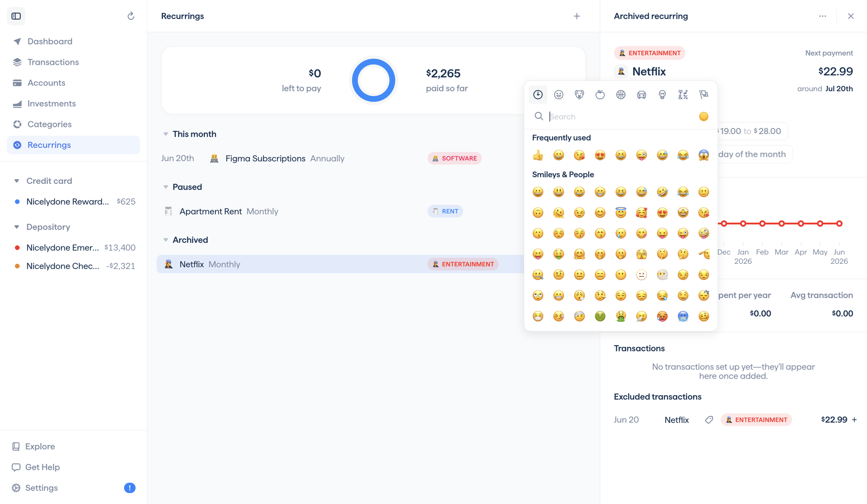Click the tag icon beside excluded Netflix
Viewport: 867px width, 504px height.
709,420
